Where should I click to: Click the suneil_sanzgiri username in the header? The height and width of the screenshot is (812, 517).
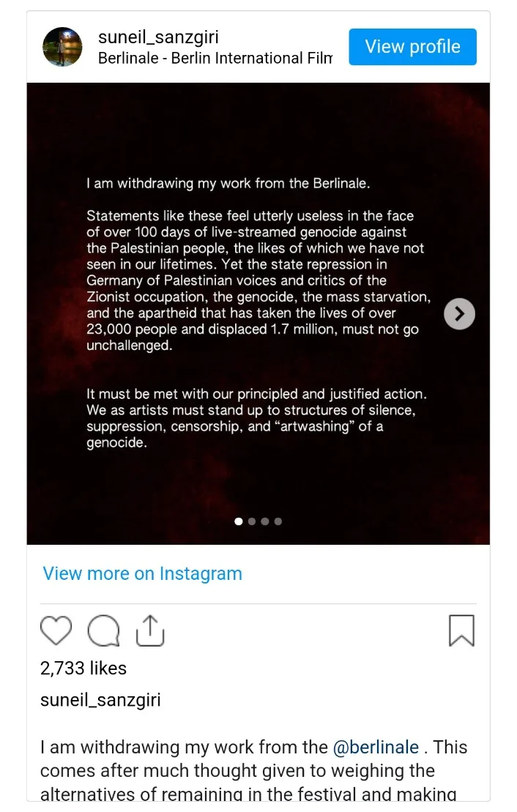pos(158,37)
